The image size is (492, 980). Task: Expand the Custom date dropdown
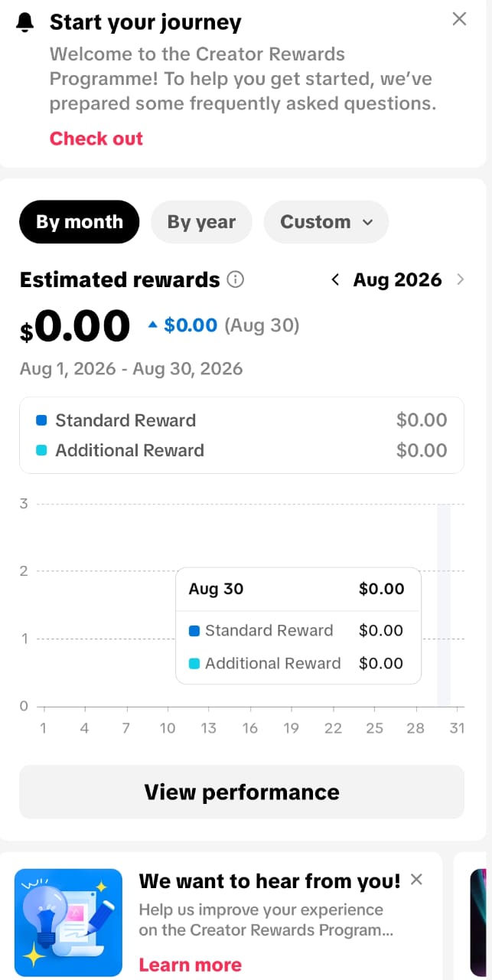click(326, 222)
